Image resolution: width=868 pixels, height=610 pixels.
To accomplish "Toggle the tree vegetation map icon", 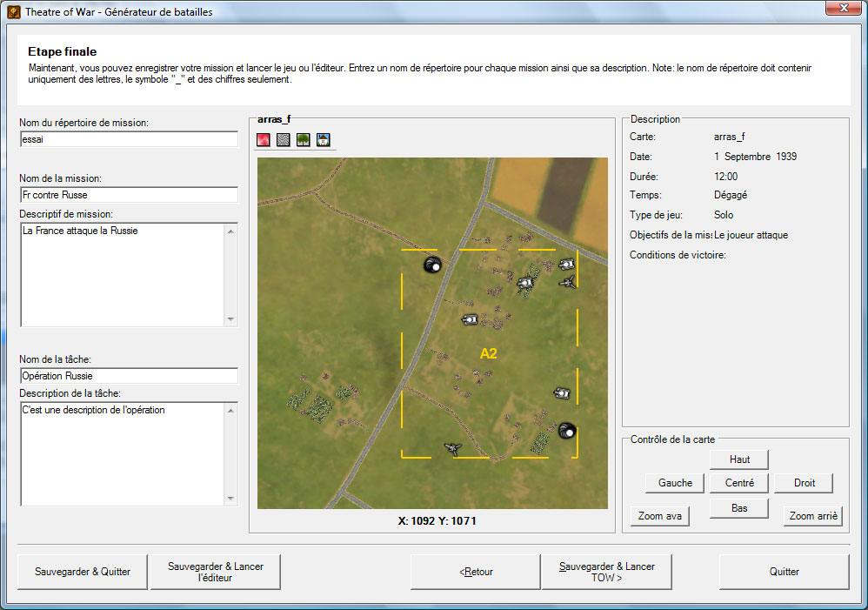I will (x=304, y=140).
